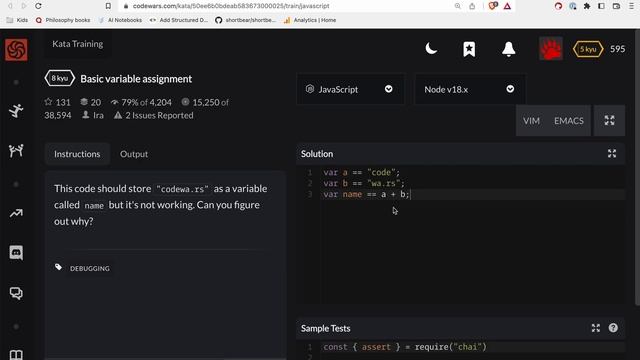Click the 20 collections count
The image size is (640, 360).
pos(91,102)
